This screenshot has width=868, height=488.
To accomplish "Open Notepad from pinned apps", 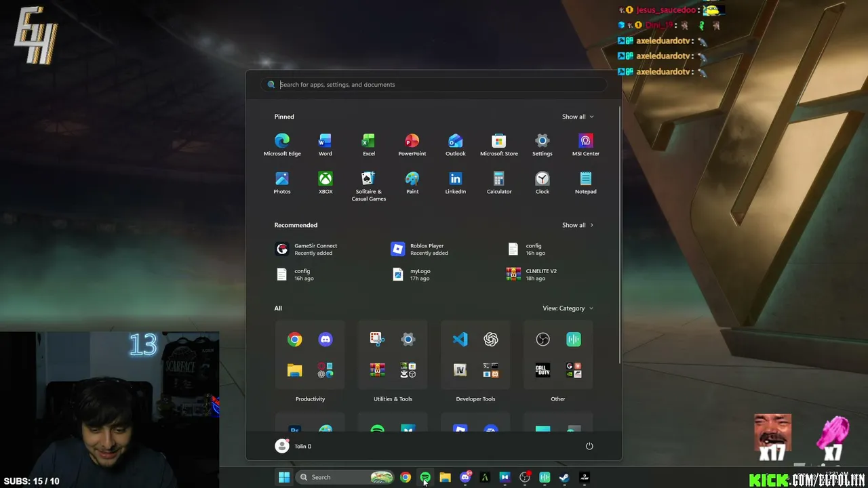I will 586,183.
